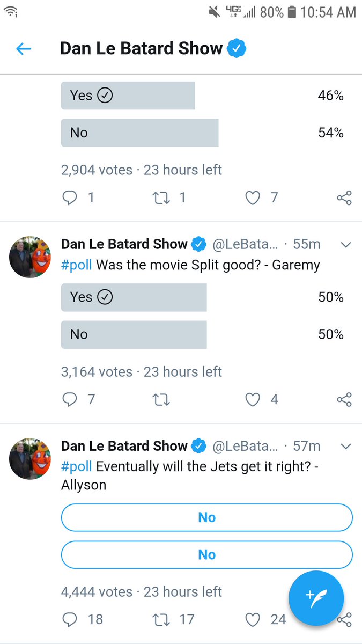Viewport: 362px width, 644px height.
Task: Tap the compose new tweet floating button
Action: pyautogui.click(x=316, y=597)
